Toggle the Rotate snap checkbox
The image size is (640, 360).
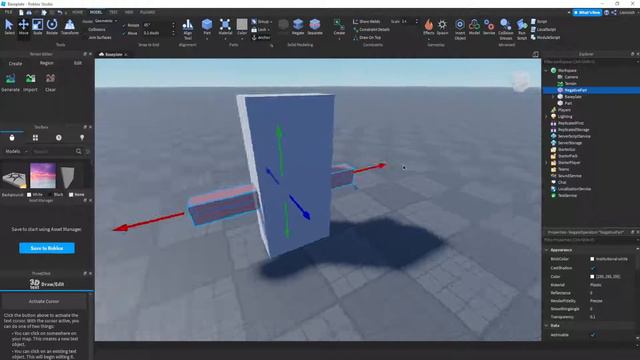click(x=124, y=25)
